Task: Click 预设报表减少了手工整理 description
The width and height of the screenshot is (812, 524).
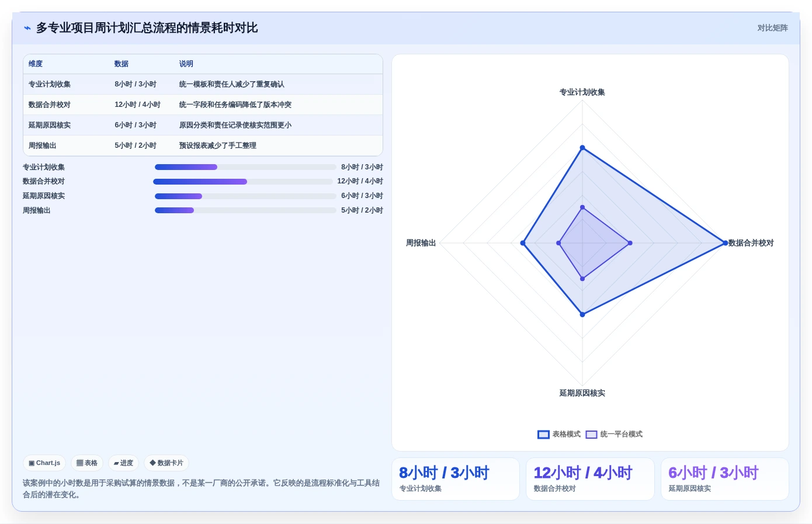Action: [x=217, y=145]
